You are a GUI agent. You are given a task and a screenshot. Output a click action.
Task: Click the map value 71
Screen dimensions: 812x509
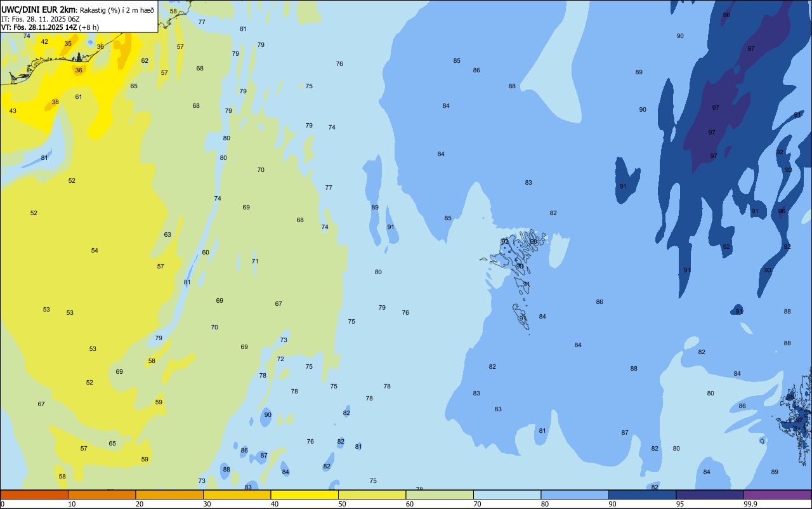255,261
